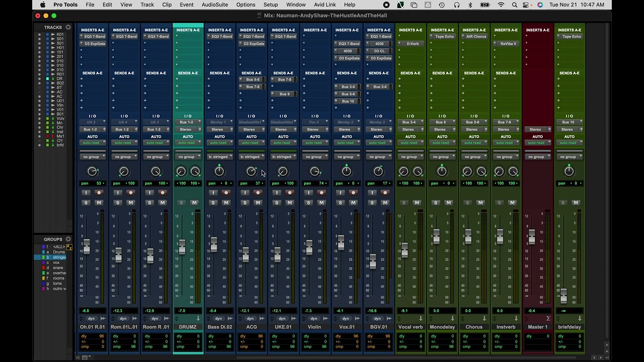Open the Avid Link menu
The image size is (644, 362).
(325, 5)
